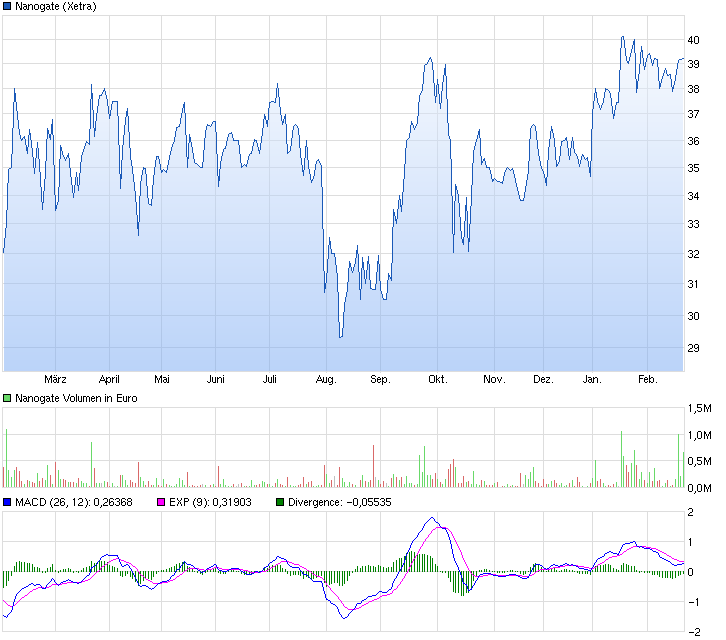Viewport: 726px width, 640px height.
Task: Click the price axis value 34
Action: click(693, 196)
